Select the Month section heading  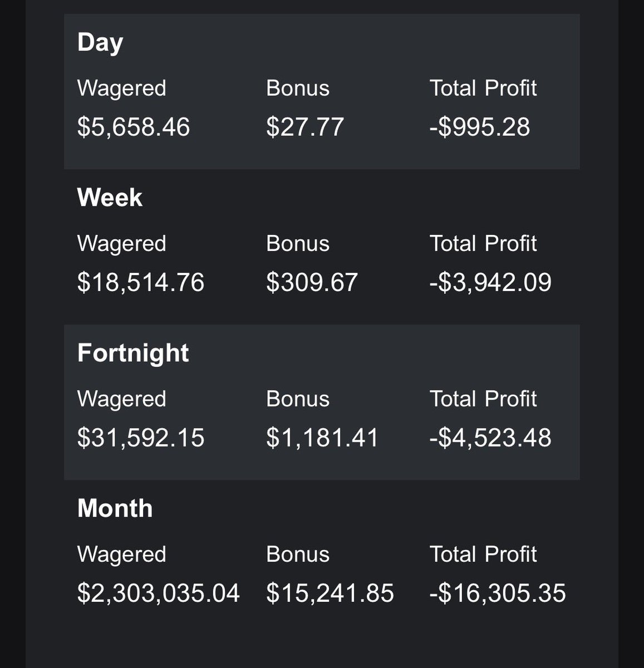pos(115,508)
